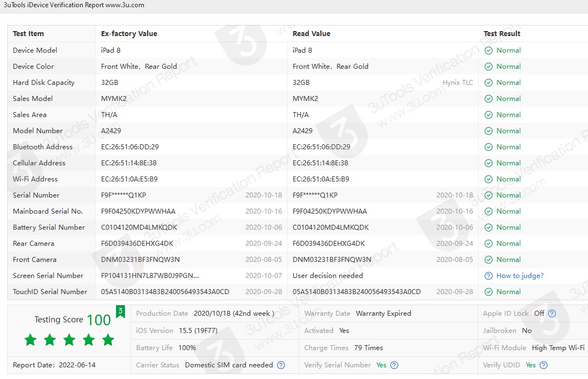Click the Warranty Expired text

pos(383,314)
